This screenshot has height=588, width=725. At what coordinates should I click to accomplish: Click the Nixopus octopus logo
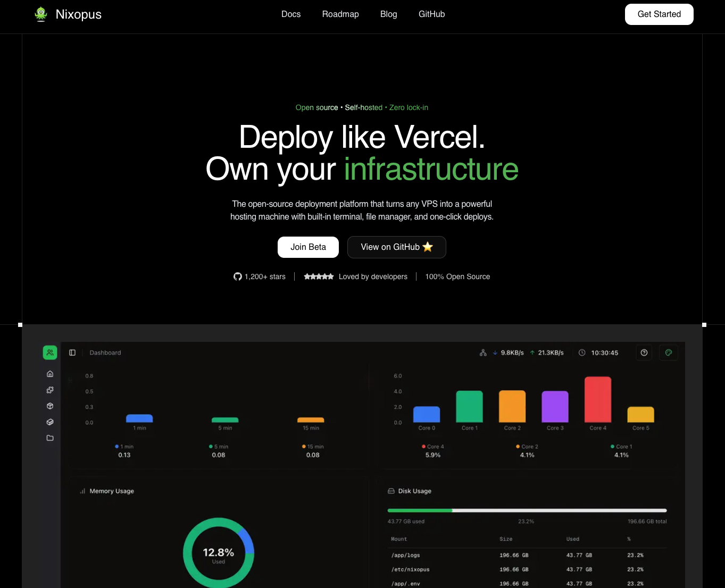pyautogui.click(x=41, y=14)
